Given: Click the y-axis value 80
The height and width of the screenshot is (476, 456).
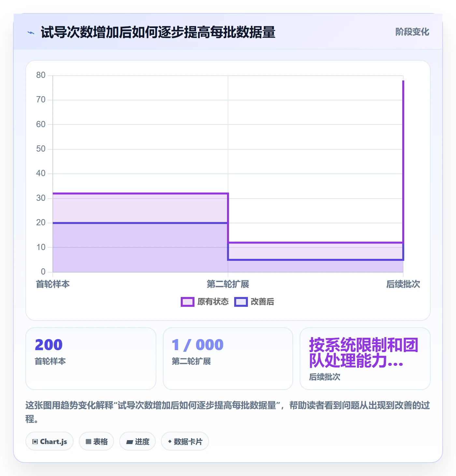Looking at the screenshot, I should pos(41,75).
